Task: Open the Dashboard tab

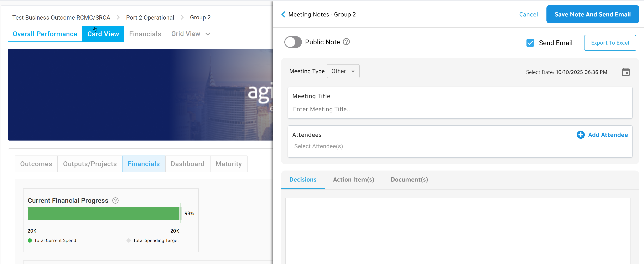Action: (x=187, y=164)
